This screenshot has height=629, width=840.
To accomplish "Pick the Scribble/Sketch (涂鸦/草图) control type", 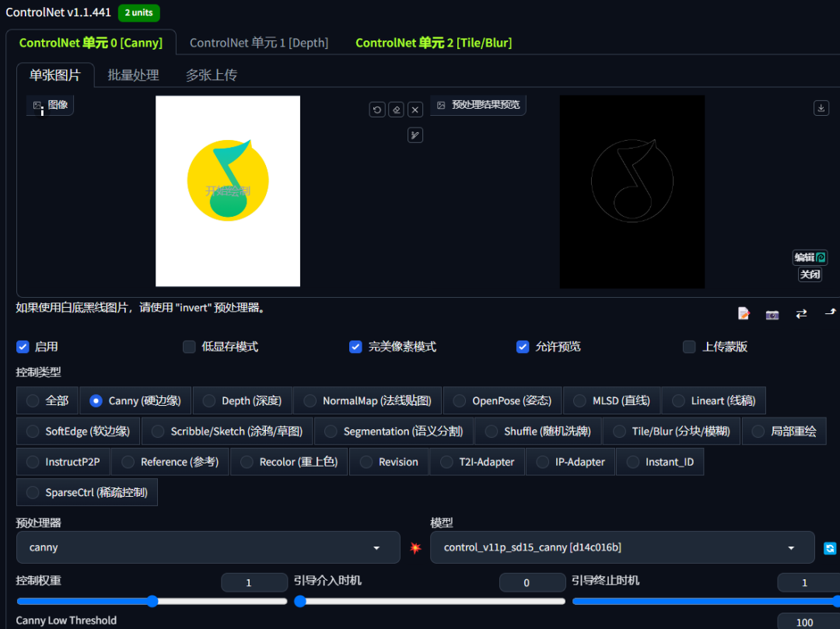I will [227, 431].
